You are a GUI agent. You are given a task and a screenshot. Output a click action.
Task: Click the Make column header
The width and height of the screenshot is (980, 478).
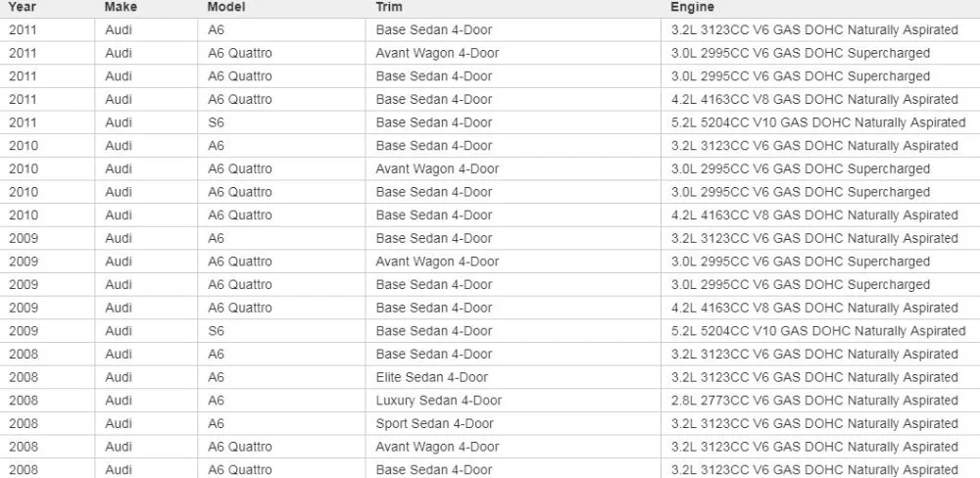pos(121,8)
